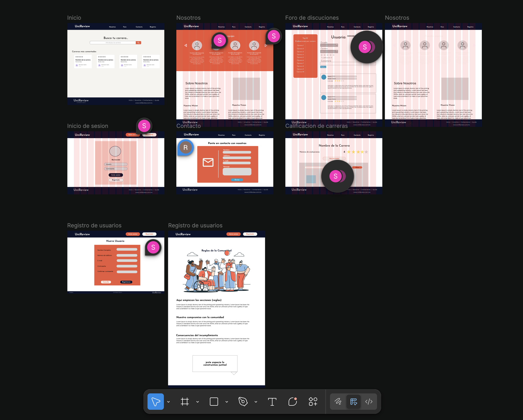Open the R comment pin on Contacto
Viewport: 523px width, 420px height.
coord(186,148)
